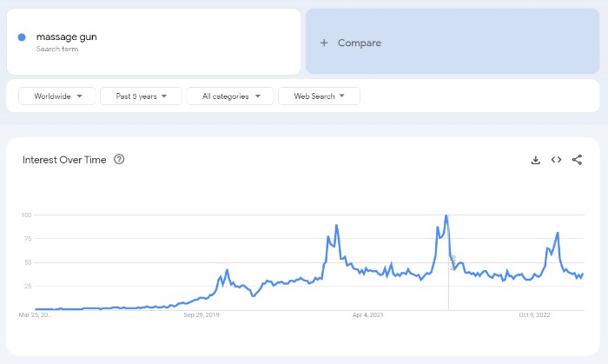
Task: Select the Sep 29, 2019 axis label
Action: coord(202,315)
